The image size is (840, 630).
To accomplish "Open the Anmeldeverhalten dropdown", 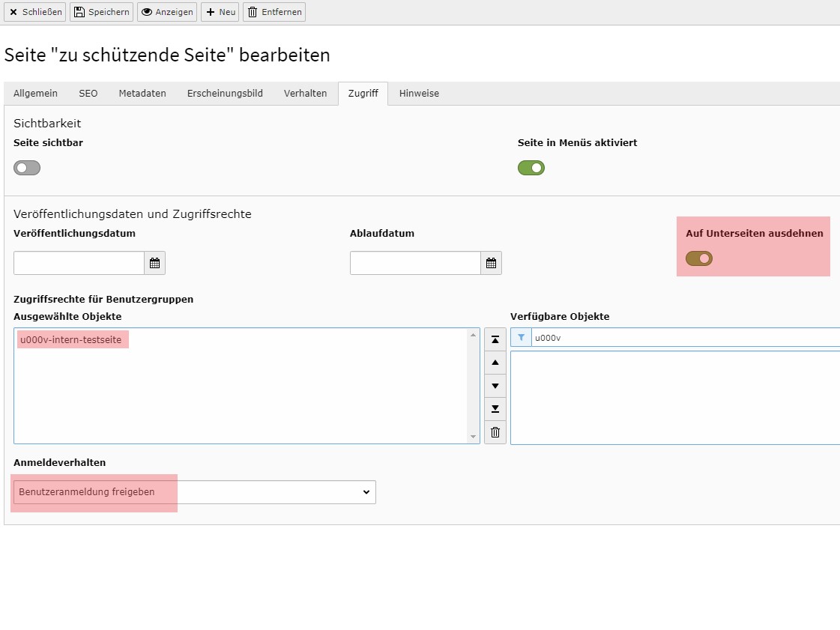I will click(195, 492).
